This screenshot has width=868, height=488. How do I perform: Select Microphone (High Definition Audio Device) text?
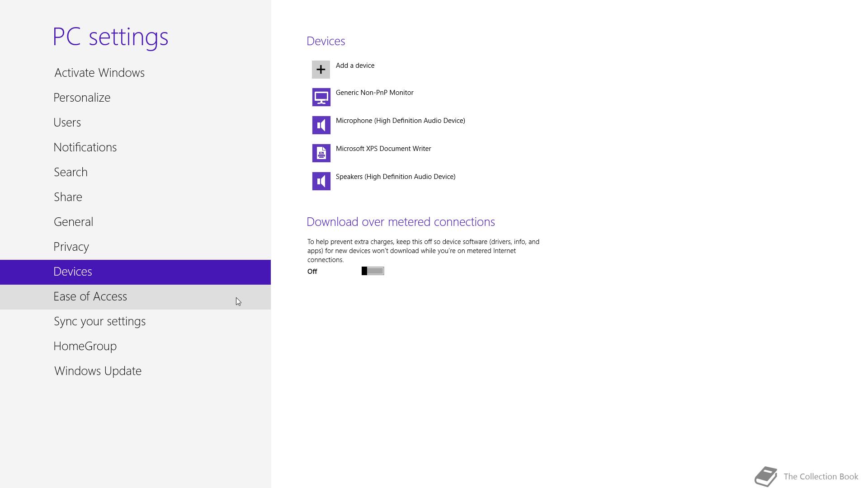(400, 121)
